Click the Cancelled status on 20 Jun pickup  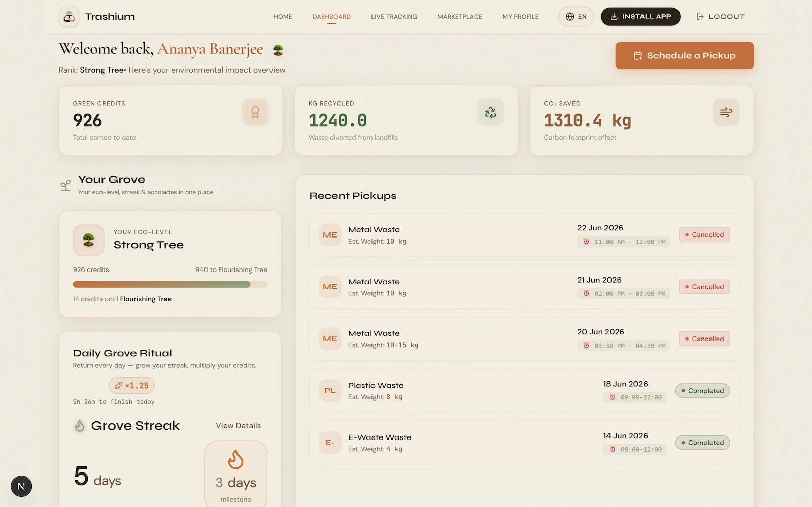(704, 339)
